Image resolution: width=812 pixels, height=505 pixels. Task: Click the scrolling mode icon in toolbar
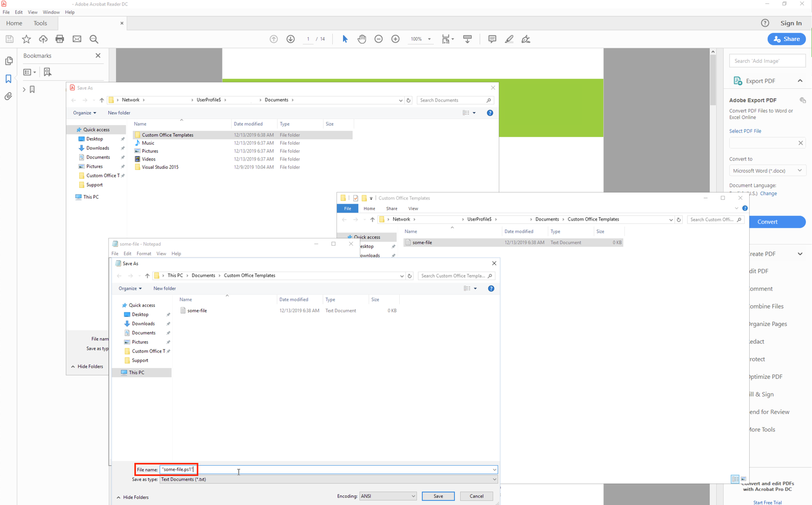(x=467, y=39)
